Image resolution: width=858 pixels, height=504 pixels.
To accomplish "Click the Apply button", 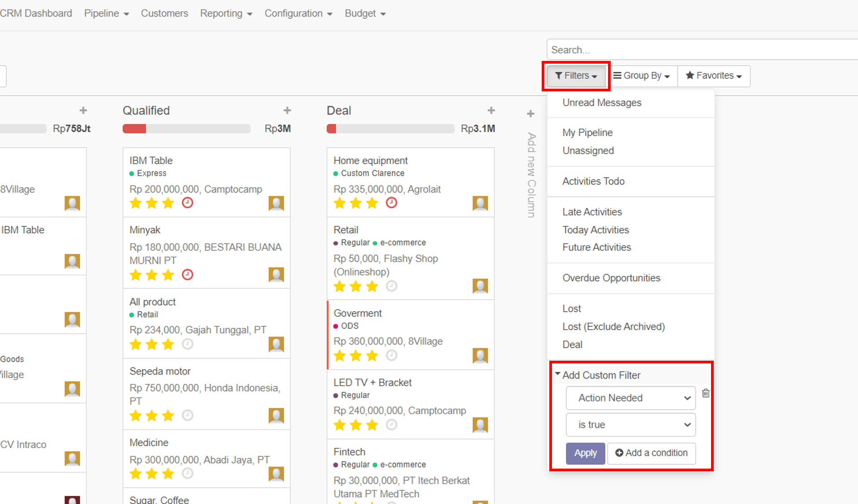I will (586, 453).
